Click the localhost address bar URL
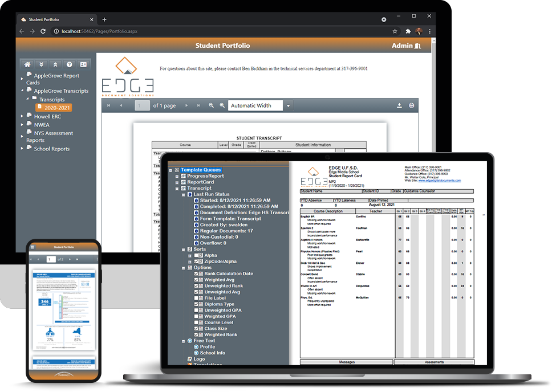 (x=99, y=31)
